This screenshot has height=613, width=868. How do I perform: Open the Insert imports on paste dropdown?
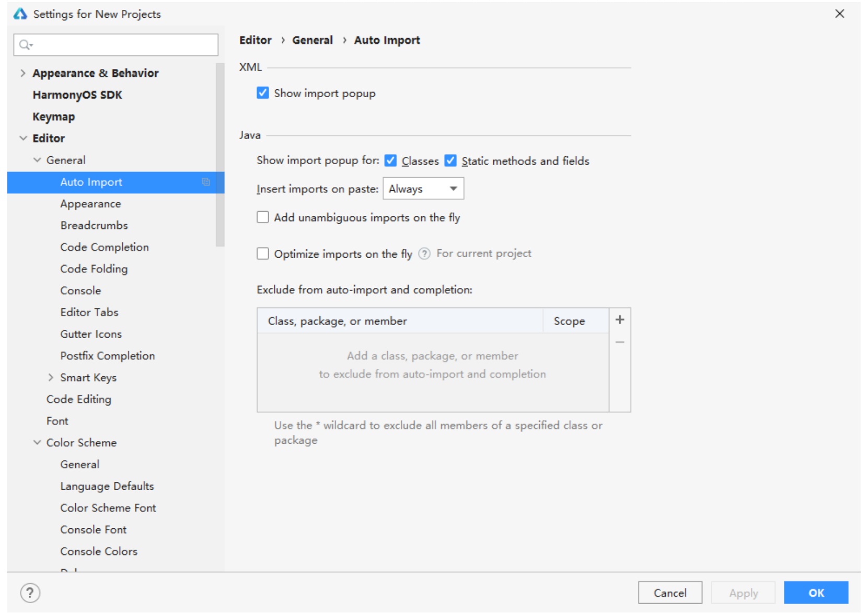pos(423,189)
